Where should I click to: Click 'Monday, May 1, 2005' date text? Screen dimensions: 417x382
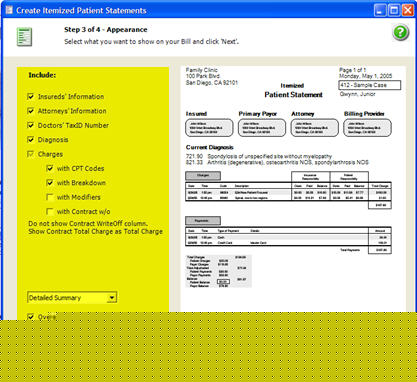[x=366, y=76]
